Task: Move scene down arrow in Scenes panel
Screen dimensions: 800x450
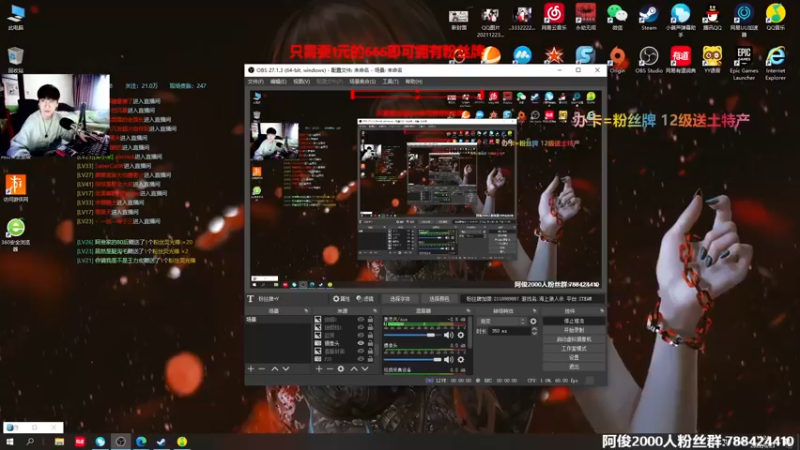Action: [x=286, y=368]
